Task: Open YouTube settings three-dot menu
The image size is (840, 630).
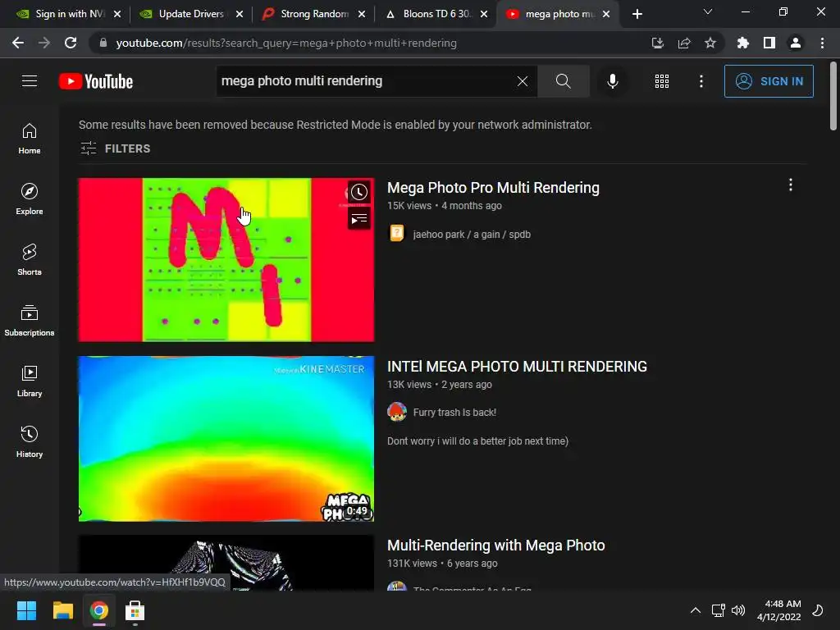Action: (x=701, y=81)
